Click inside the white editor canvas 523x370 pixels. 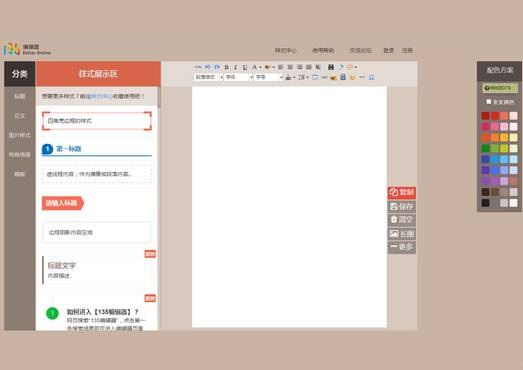pyautogui.click(x=289, y=207)
